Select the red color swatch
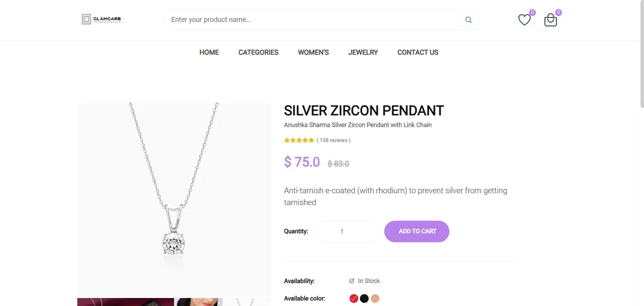This screenshot has height=306, width=644. pos(354,299)
